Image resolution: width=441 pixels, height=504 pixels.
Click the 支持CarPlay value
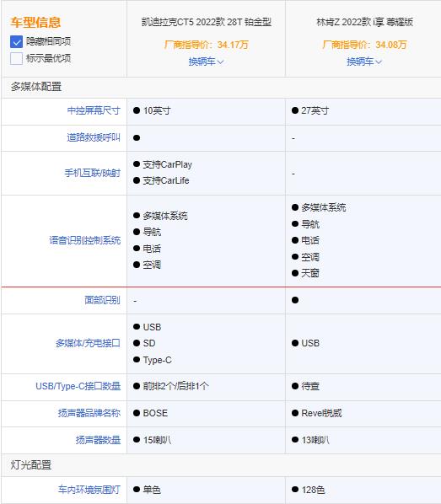(167, 164)
